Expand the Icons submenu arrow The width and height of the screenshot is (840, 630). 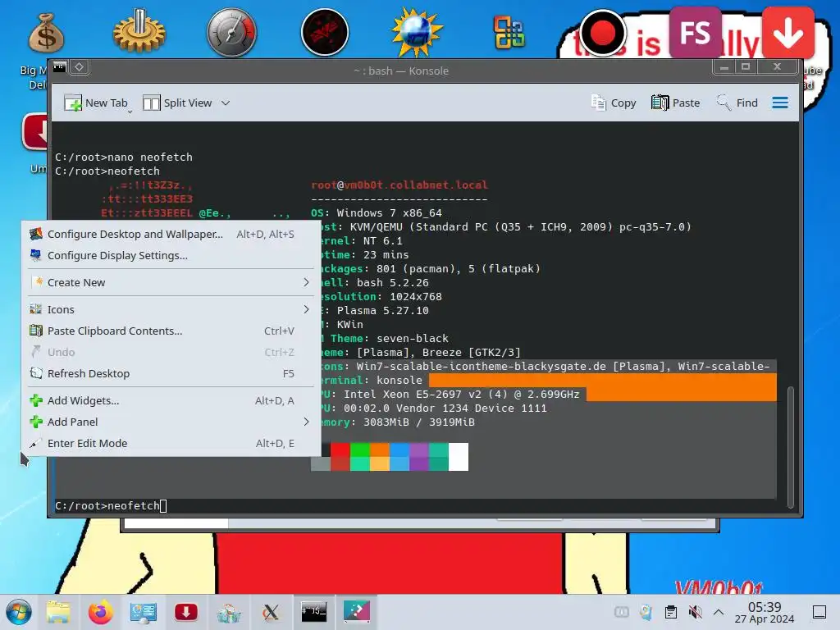(x=306, y=309)
